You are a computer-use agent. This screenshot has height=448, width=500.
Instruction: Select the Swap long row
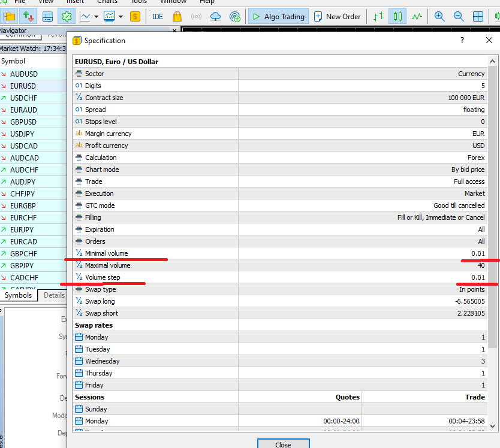coord(280,301)
